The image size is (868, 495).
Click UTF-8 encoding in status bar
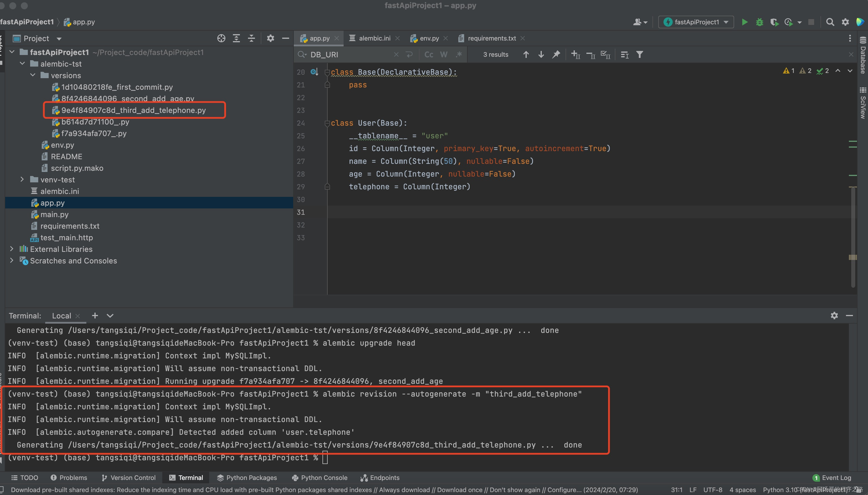712,490
